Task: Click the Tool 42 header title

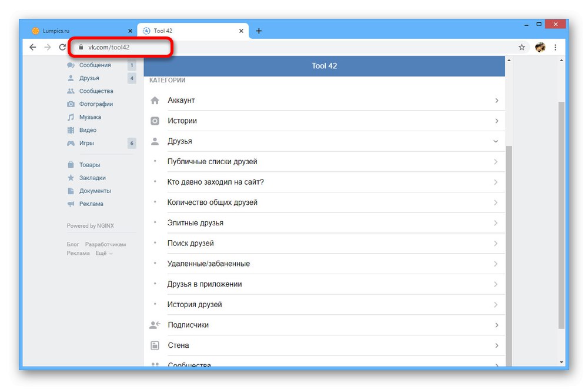Action: [325, 66]
